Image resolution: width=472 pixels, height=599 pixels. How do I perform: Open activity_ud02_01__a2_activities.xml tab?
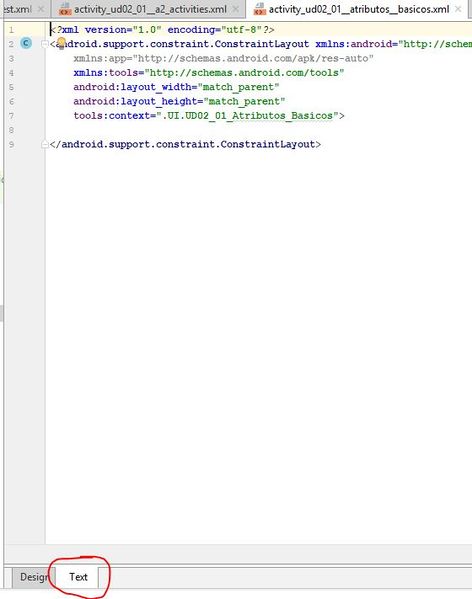click(150, 9)
